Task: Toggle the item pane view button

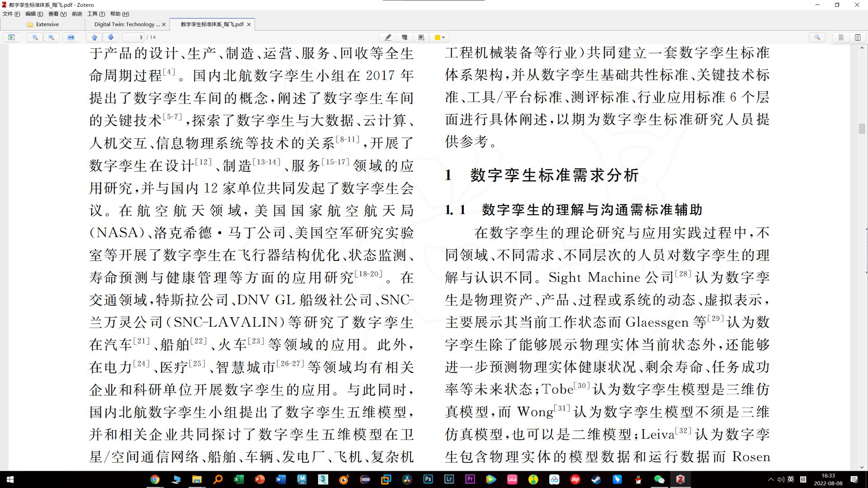Action: [x=841, y=38]
